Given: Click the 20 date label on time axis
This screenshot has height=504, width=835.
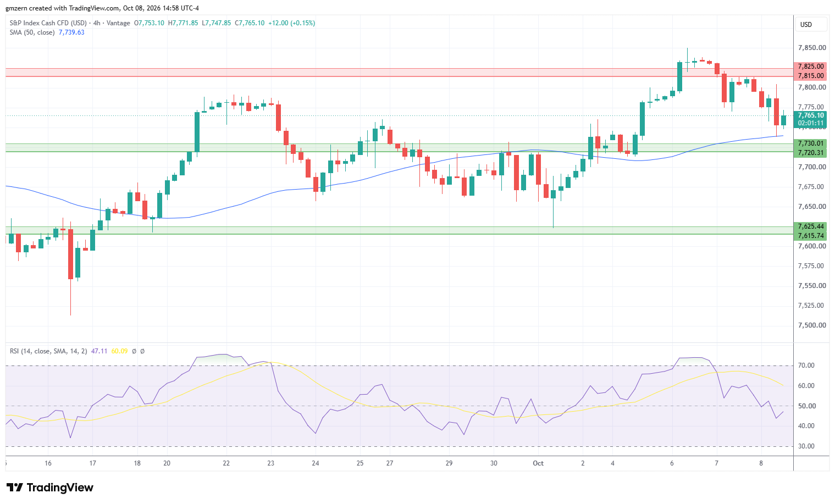Looking at the screenshot, I should [x=167, y=463].
